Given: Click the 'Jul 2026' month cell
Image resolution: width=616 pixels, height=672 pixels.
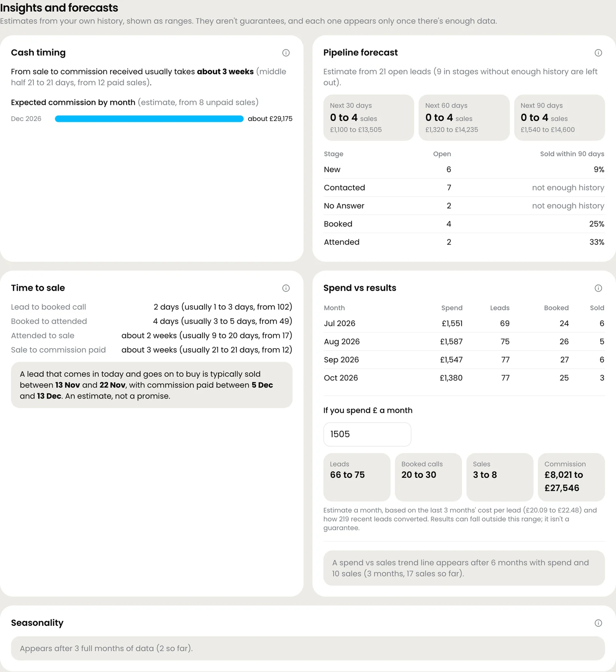Looking at the screenshot, I should coord(340,323).
